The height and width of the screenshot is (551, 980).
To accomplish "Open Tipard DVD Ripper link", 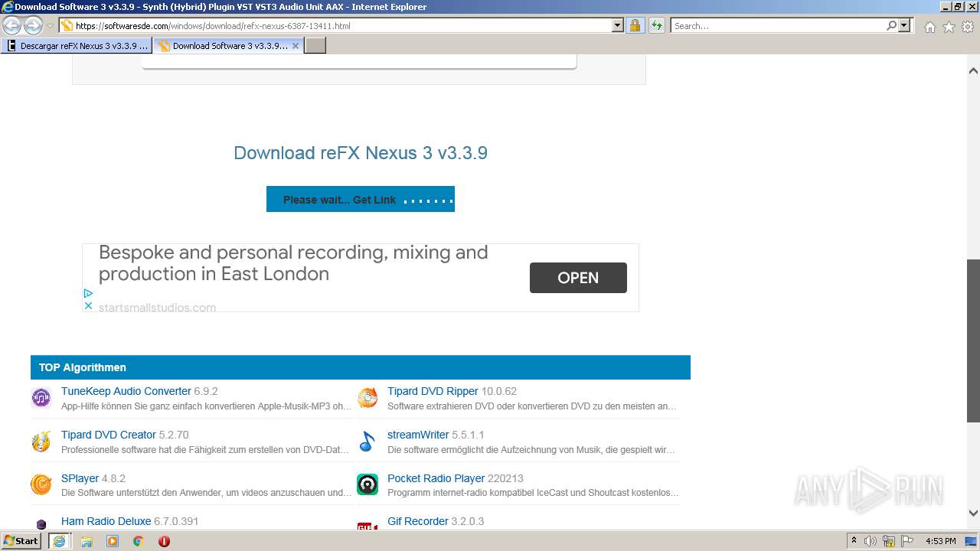I will [433, 391].
